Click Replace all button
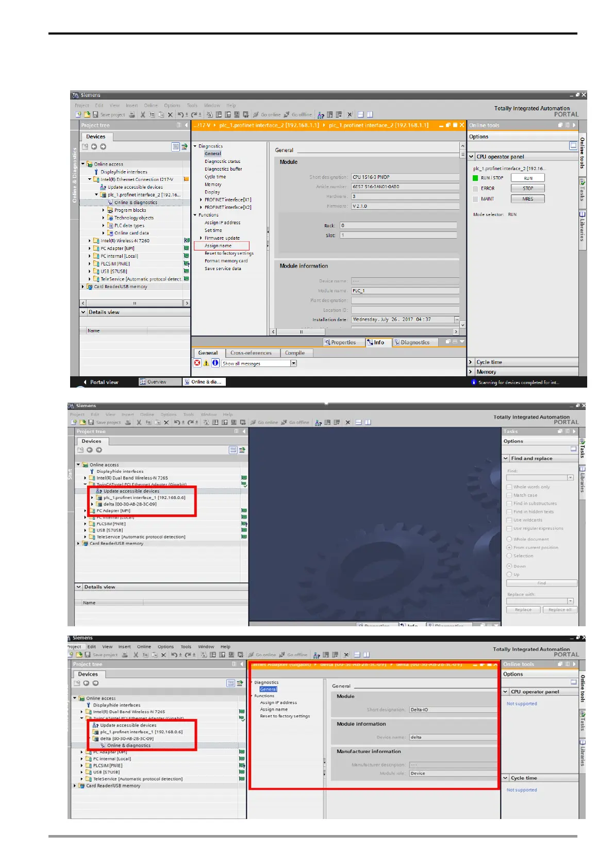Screen dimensions: 614x868 (559, 610)
